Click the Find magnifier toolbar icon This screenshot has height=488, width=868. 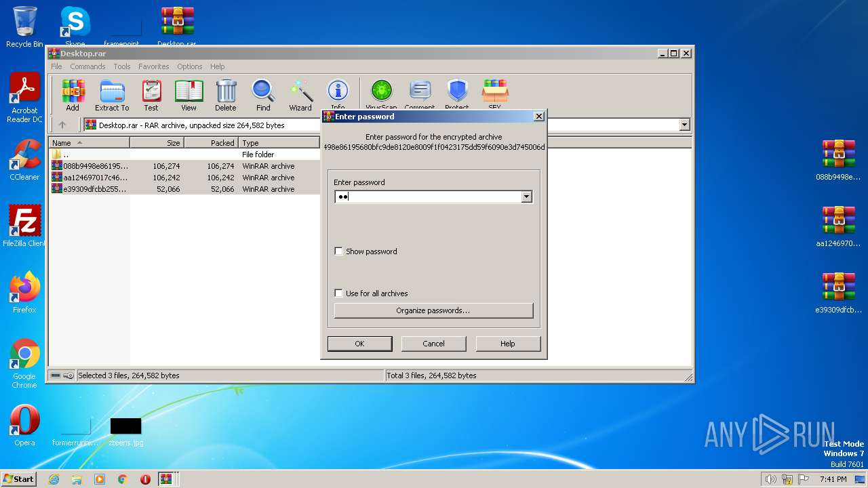(x=263, y=95)
